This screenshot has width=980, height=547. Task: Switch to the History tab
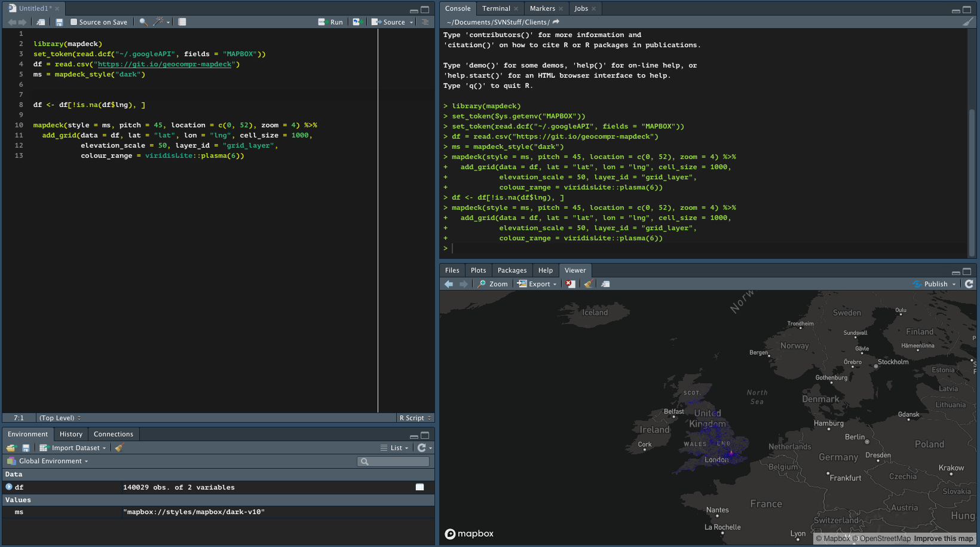[71, 434]
